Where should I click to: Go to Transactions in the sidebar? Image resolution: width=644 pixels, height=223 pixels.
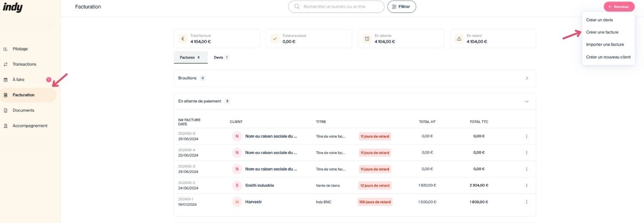point(24,64)
